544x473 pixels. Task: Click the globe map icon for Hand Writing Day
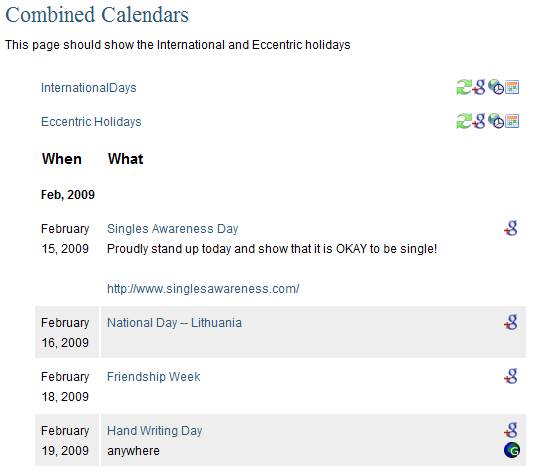tap(512, 450)
